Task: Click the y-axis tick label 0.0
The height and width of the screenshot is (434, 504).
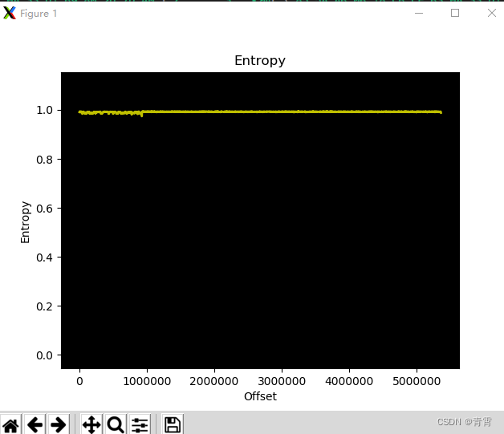Action: [x=44, y=355]
